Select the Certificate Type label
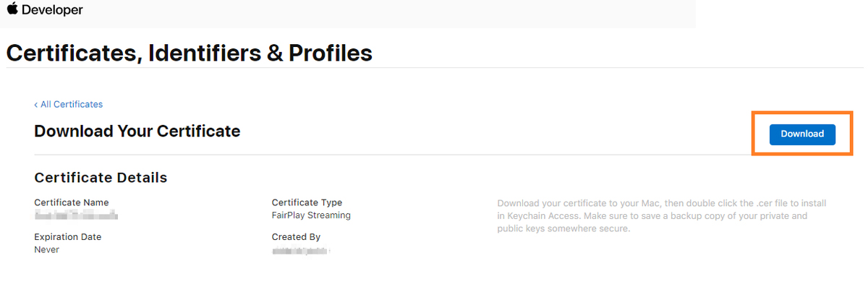The height and width of the screenshot is (287, 868). [x=307, y=202]
